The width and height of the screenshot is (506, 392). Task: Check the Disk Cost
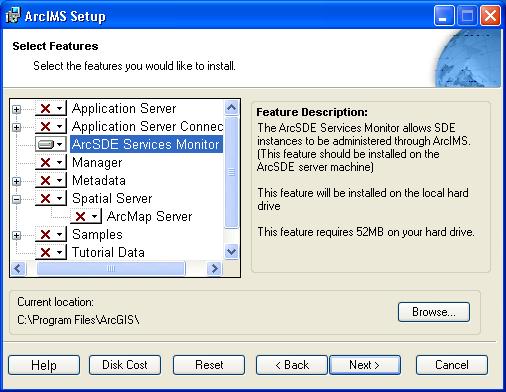click(125, 365)
